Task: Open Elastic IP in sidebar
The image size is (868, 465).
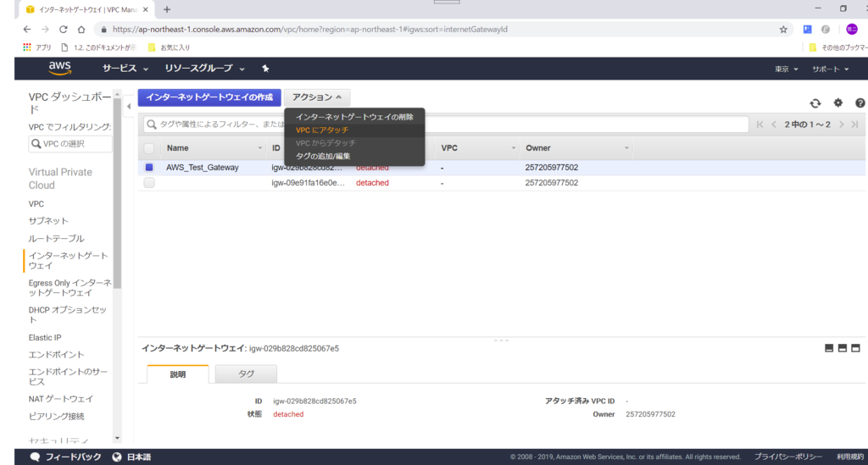Action: (45, 337)
